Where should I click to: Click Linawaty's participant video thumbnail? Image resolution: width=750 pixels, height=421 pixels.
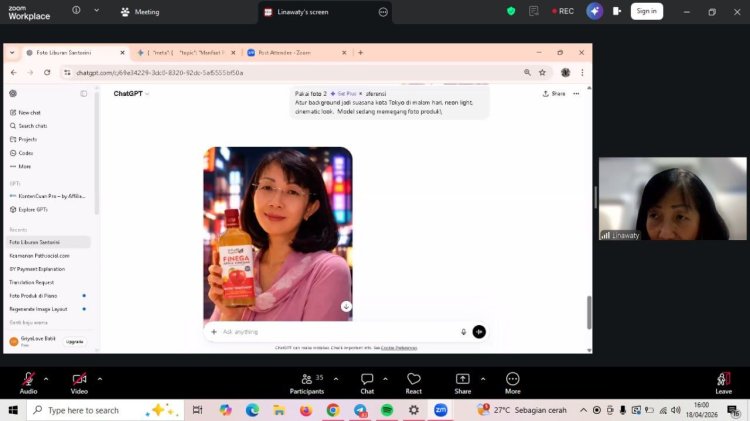(x=672, y=198)
